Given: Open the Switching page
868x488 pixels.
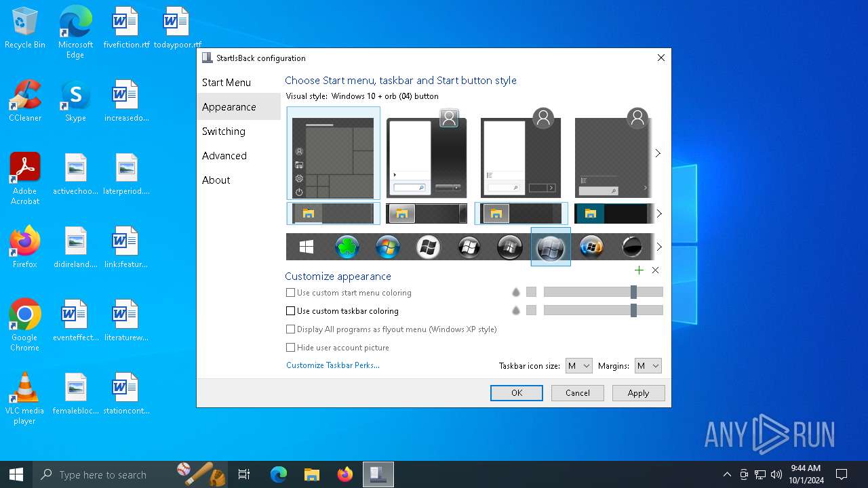Looking at the screenshot, I should click(239, 131).
